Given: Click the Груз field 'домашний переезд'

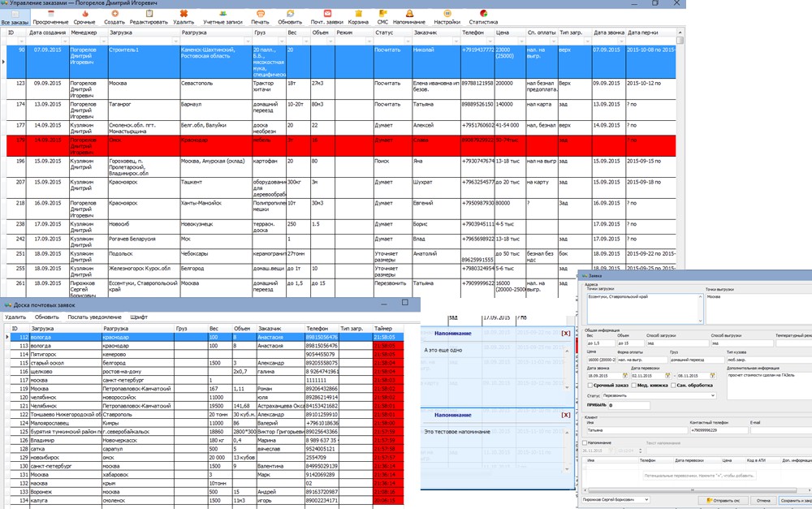Looking at the screenshot, I should 697,360.
